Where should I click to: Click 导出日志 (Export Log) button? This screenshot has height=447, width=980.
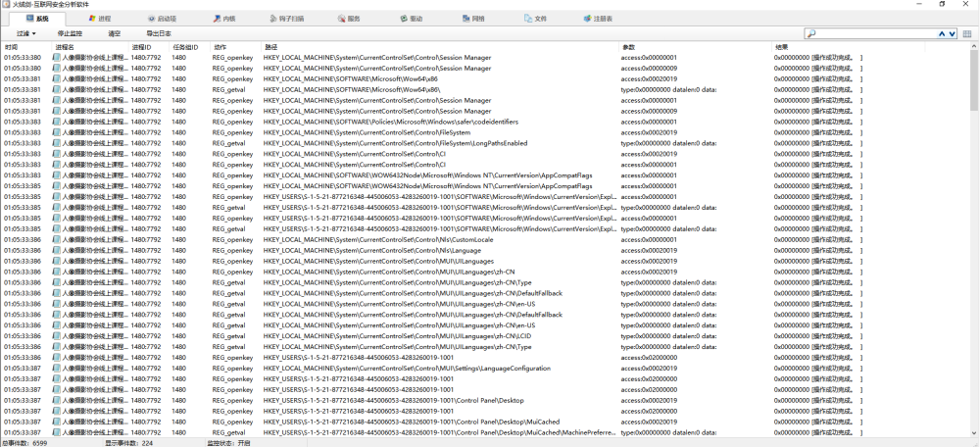click(x=159, y=33)
